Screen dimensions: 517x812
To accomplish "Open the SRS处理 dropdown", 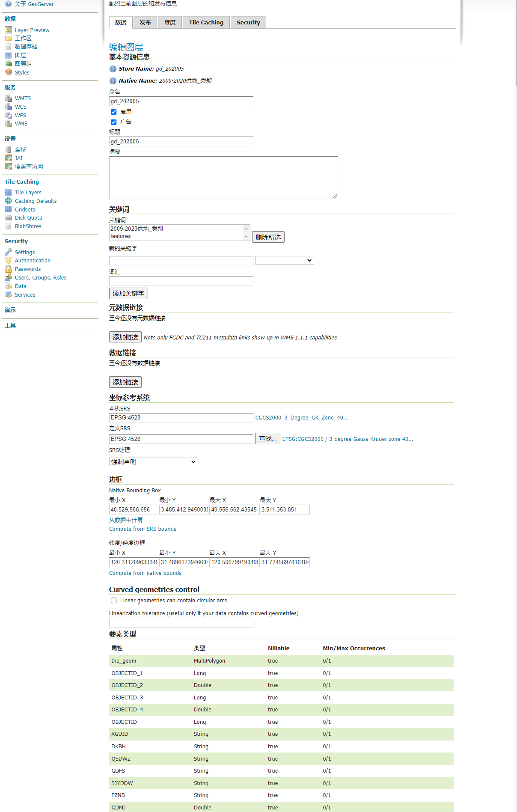I will click(x=153, y=462).
